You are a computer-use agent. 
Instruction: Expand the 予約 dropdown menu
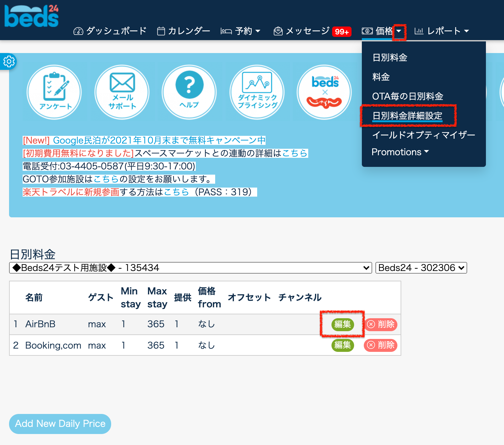coord(241,31)
